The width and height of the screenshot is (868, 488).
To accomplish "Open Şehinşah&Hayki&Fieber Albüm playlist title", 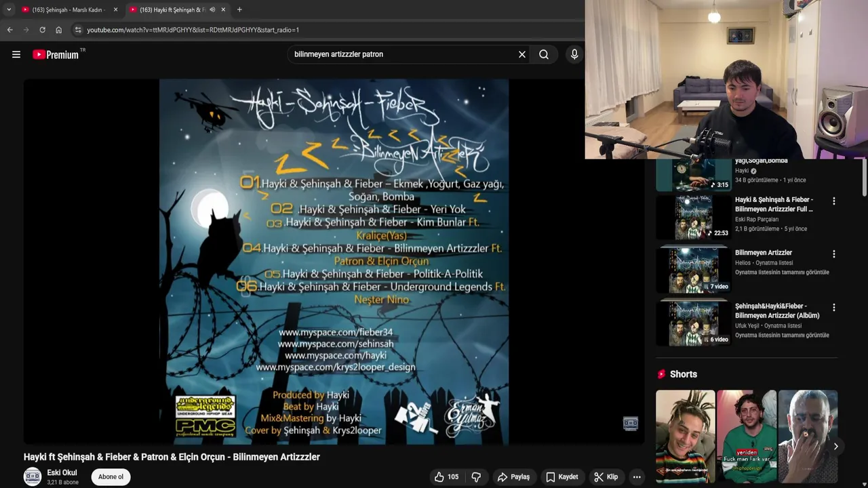I will [x=777, y=311].
